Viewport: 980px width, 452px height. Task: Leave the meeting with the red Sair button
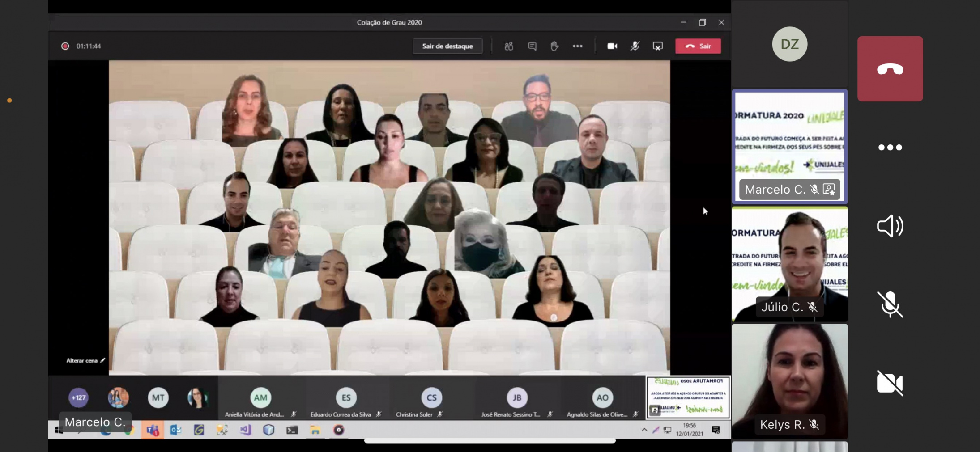(x=698, y=46)
